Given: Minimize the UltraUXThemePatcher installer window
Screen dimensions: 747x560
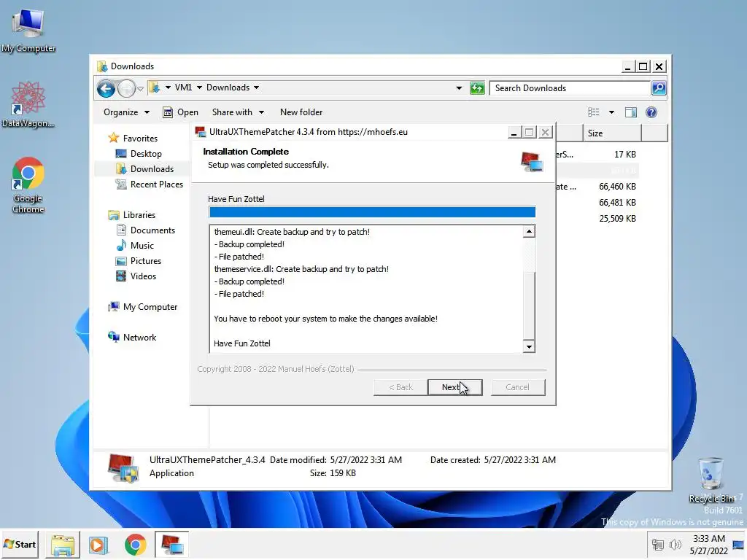Looking at the screenshot, I should tap(514, 133).
